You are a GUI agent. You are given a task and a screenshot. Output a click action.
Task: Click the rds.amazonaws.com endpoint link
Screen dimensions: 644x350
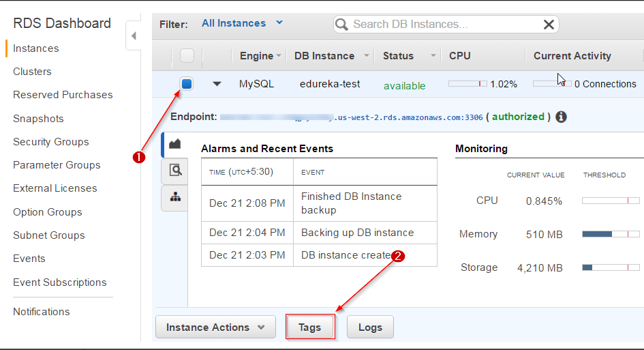(351, 117)
